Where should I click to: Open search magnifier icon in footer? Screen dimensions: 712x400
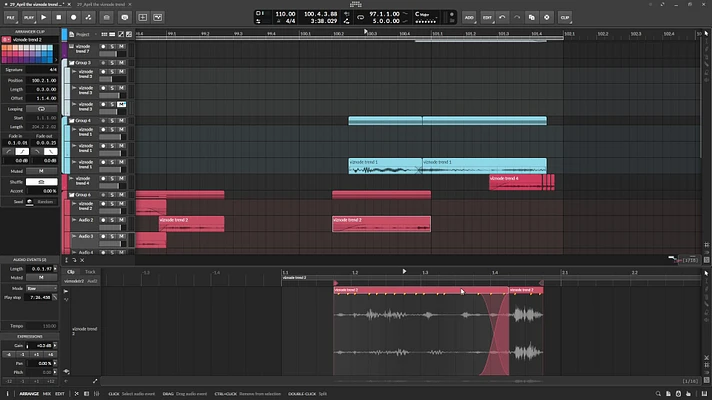point(658,394)
